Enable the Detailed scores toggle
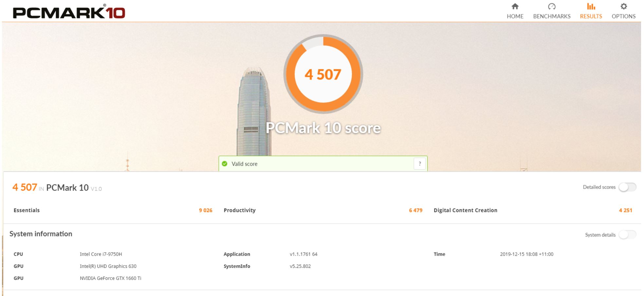 (627, 187)
